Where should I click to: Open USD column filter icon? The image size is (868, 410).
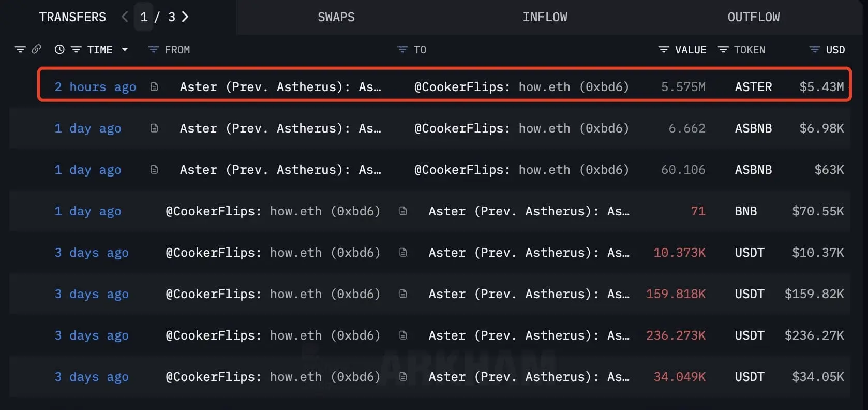(x=815, y=50)
